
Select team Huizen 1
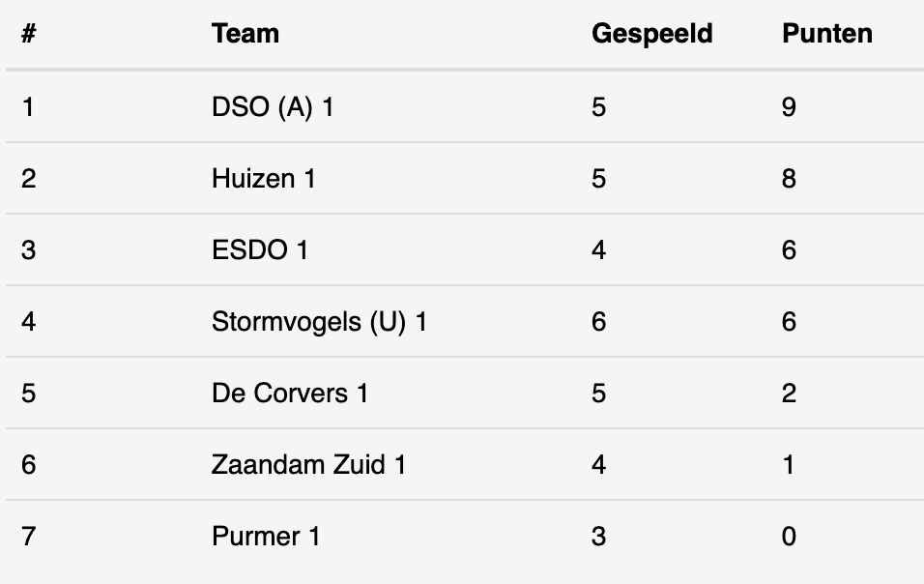coord(264,179)
